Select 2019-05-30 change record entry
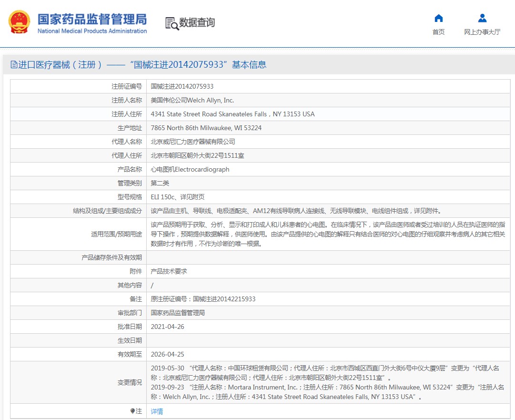Image resolution: width=515 pixels, height=420 pixels. pyautogui.click(x=325, y=373)
